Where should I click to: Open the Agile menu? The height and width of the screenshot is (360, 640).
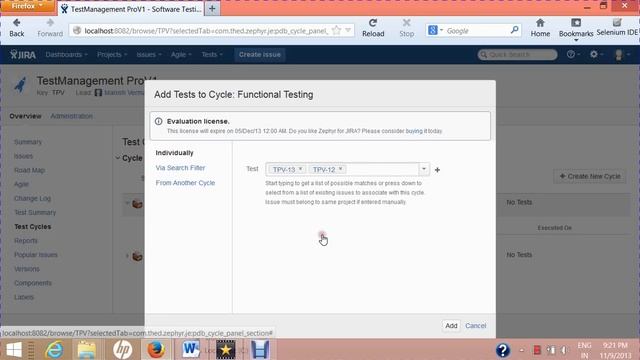click(x=181, y=55)
